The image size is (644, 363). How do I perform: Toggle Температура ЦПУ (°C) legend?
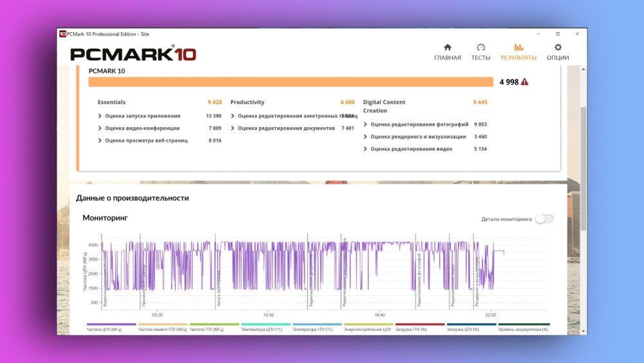click(266, 328)
